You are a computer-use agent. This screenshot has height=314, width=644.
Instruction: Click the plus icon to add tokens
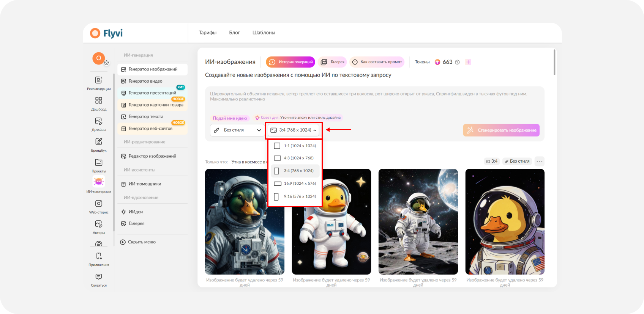[x=468, y=62]
